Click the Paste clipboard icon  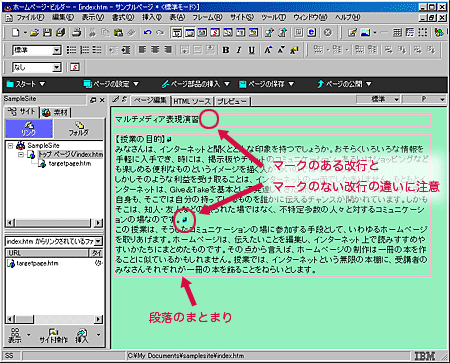click(118, 32)
